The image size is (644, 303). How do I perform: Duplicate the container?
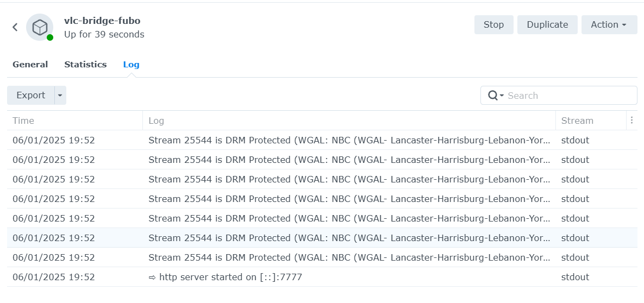click(547, 25)
